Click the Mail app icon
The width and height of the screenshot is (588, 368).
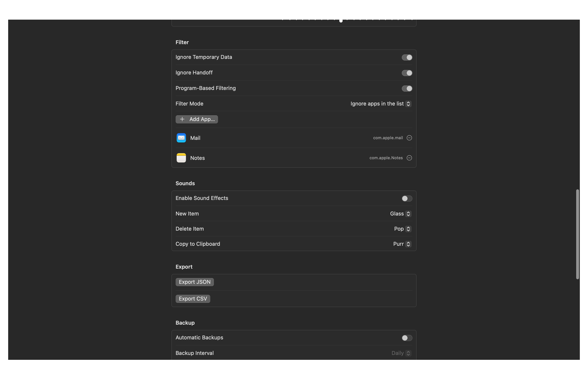[x=181, y=138]
